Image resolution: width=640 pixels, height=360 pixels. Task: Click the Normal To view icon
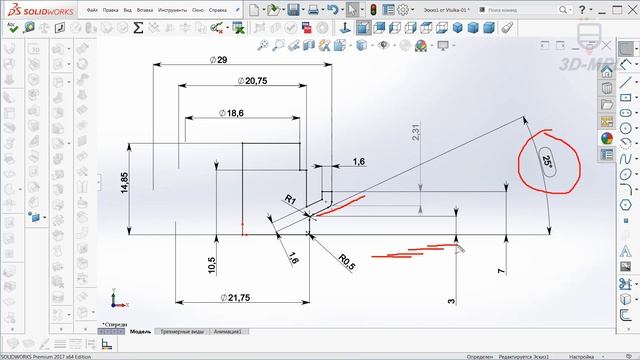click(x=345, y=28)
